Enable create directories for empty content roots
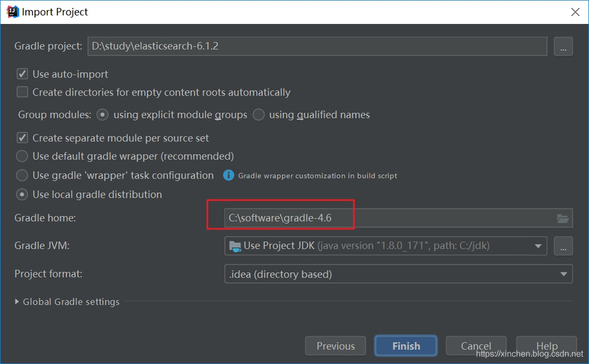This screenshot has height=364, width=589. point(23,92)
